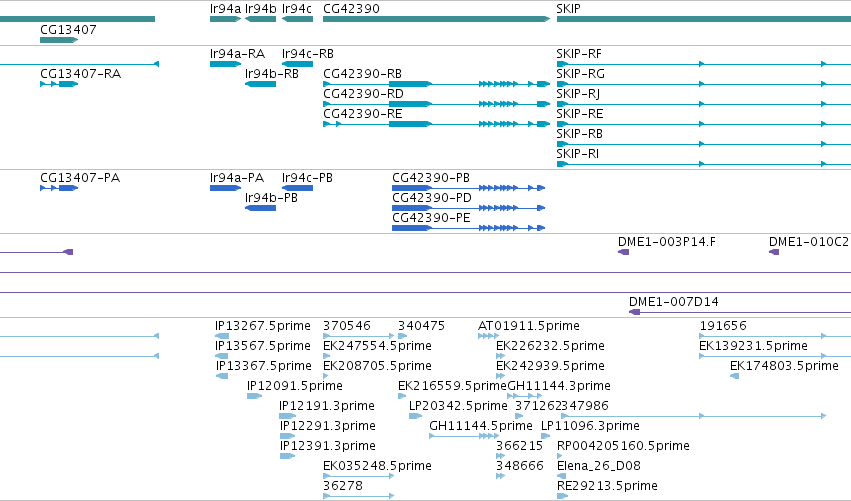Select feature 348666
This screenshot has width=851, height=501.
point(520,467)
